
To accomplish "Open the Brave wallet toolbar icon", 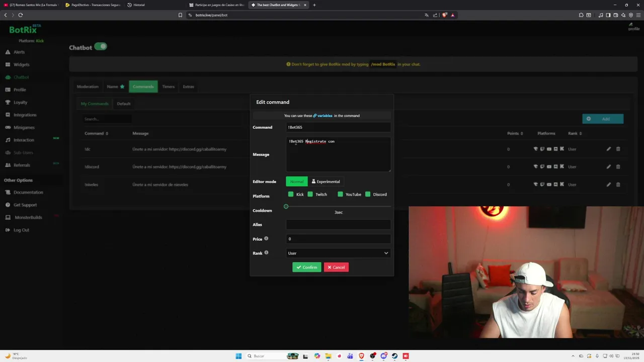I will point(615,15).
